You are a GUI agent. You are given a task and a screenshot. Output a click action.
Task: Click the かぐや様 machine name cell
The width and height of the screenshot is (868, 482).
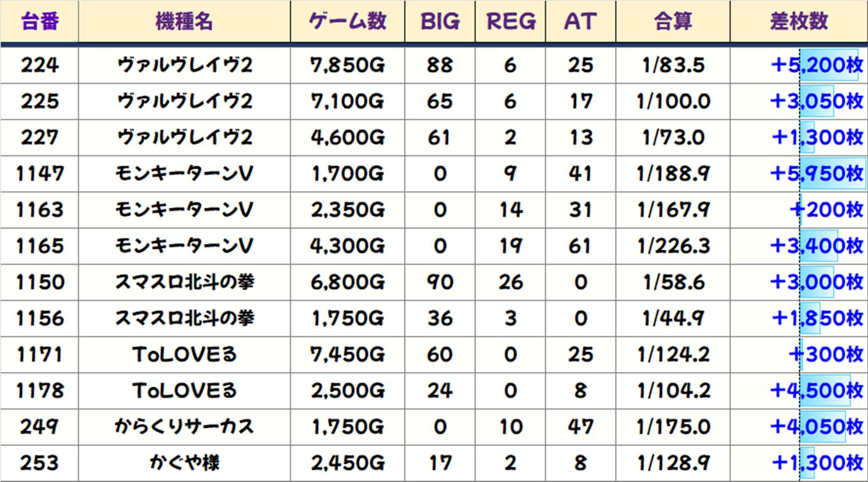(x=184, y=463)
